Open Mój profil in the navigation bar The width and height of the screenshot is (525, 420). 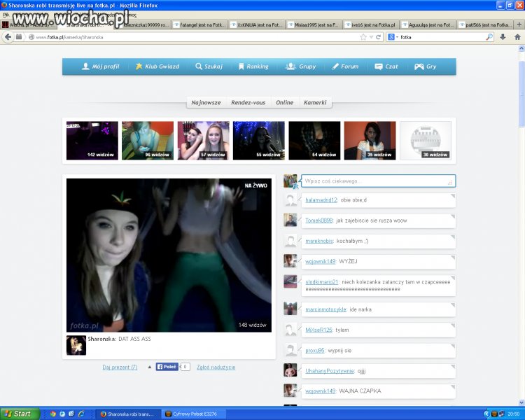(x=100, y=66)
